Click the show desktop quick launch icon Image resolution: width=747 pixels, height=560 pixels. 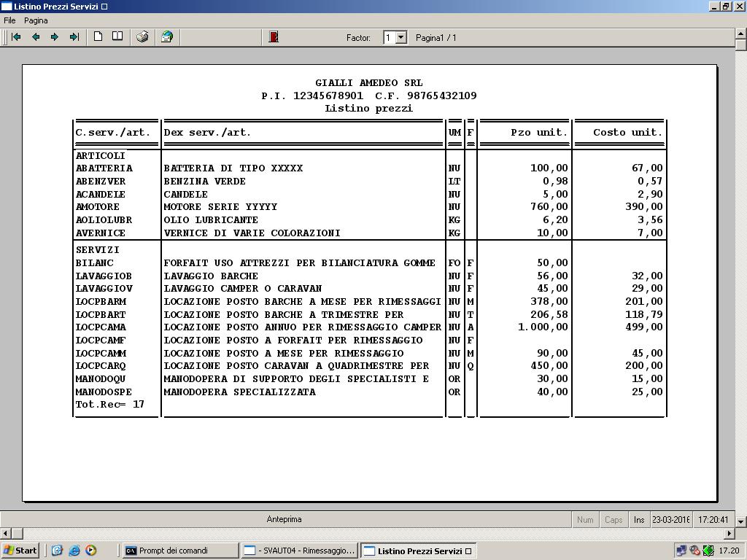click(x=57, y=551)
